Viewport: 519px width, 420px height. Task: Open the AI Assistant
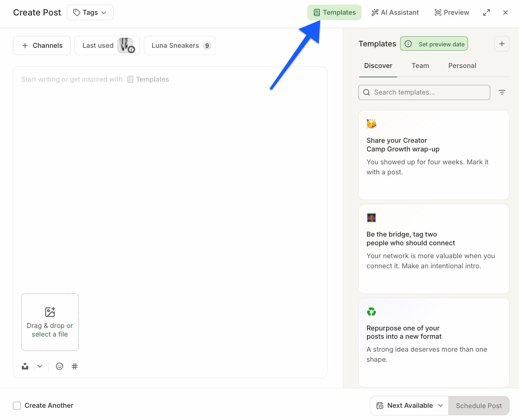click(395, 13)
